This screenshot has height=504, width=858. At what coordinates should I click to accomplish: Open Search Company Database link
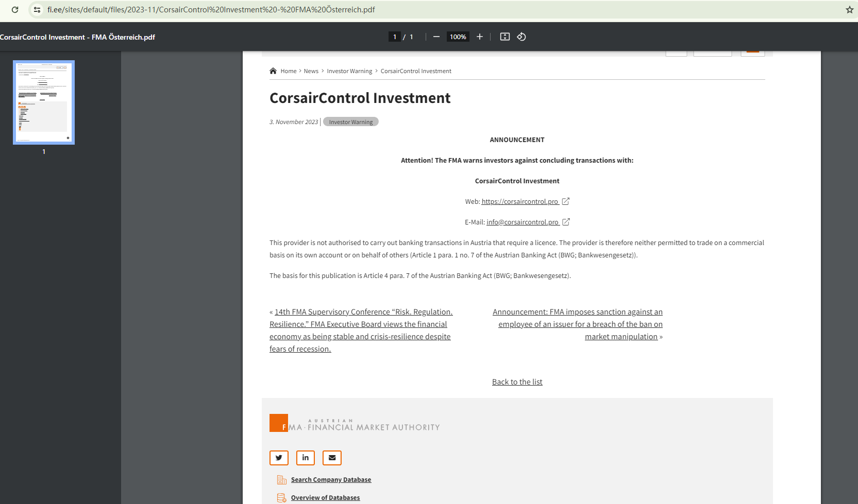click(331, 480)
